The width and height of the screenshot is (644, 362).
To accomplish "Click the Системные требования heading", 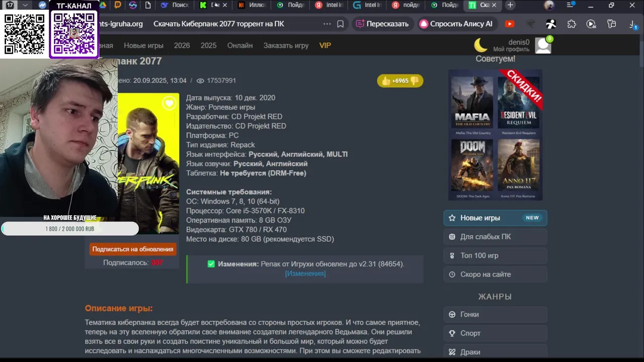I will click(229, 192).
